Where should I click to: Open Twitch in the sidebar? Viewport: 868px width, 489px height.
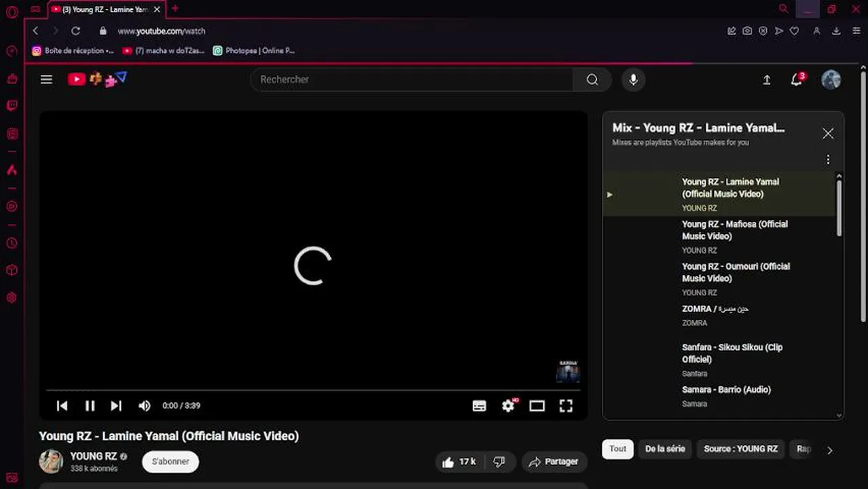(12, 105)
